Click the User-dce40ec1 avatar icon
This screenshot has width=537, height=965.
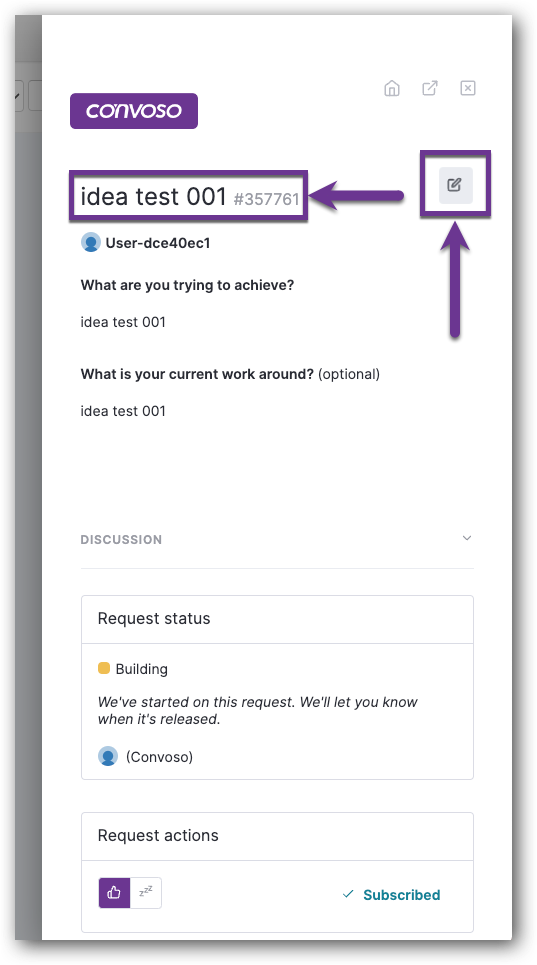point(90,242)
